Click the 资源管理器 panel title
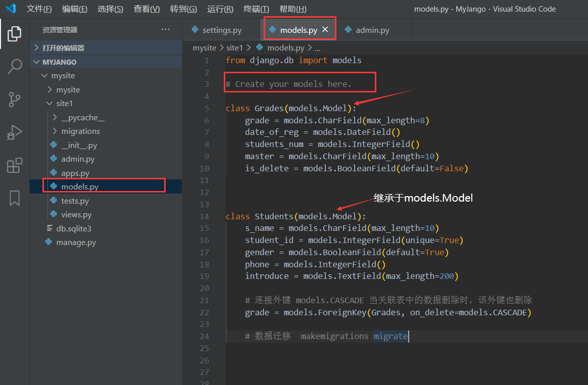This screenshot has height=385, width=588. pos(60,30)
